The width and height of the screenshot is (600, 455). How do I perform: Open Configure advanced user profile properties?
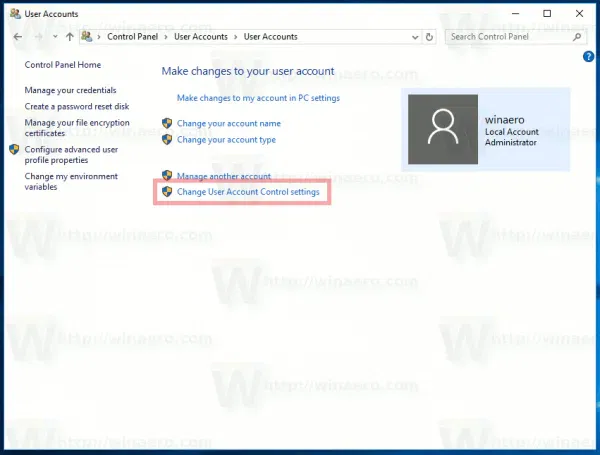tap(71, 155)
